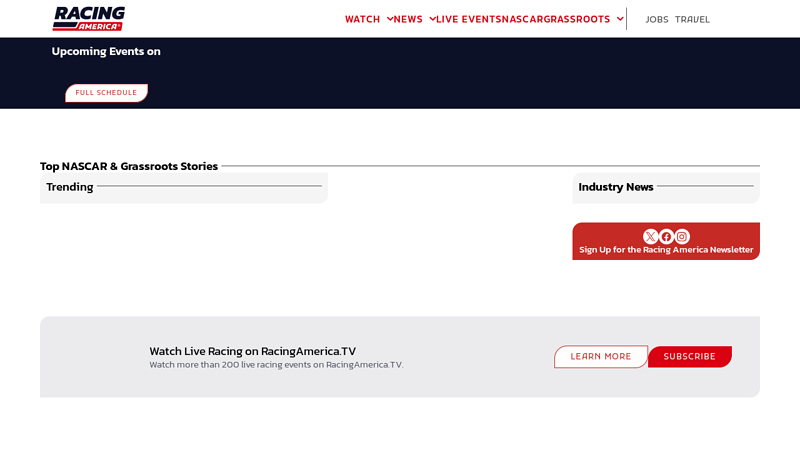Go to LIVE EVENTS page
This screenshot has height=450, width=800.
pos(468,19)
